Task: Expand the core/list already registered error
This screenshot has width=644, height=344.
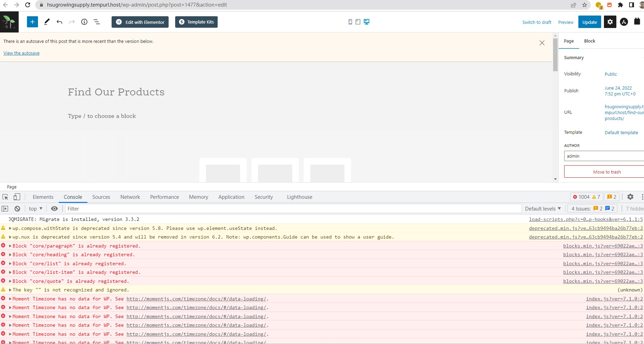Action: tap(10, 263)
